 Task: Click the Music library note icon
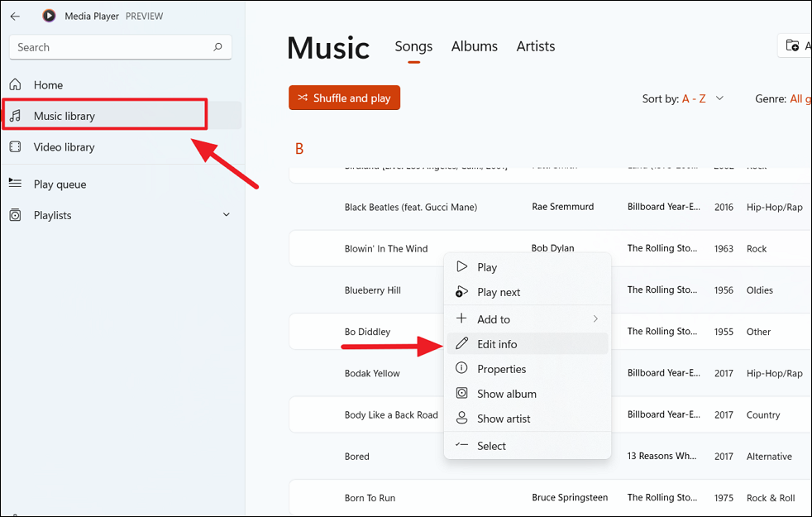(x=16, y=116)
